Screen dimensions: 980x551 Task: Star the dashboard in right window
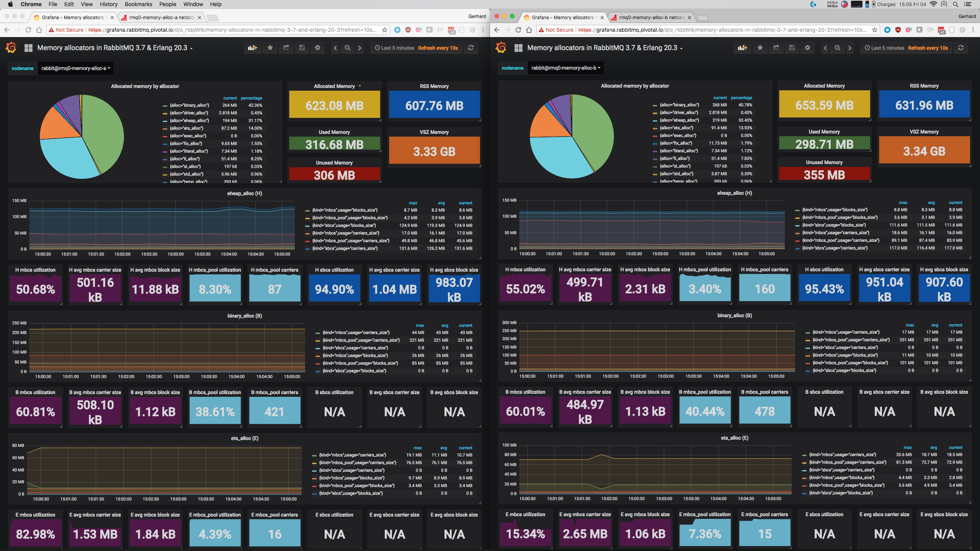(760, 48)
